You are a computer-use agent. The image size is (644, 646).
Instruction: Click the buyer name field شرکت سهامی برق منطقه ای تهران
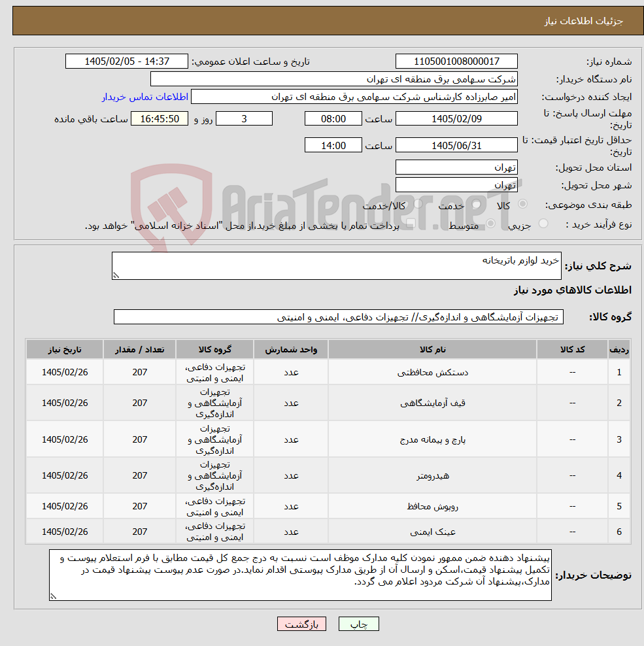point(333,79)
